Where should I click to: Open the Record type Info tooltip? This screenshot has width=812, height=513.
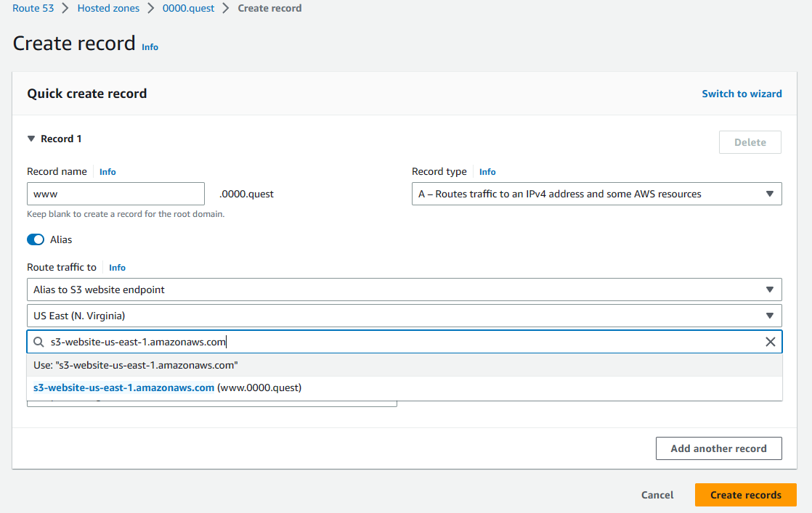click(487, 171)
